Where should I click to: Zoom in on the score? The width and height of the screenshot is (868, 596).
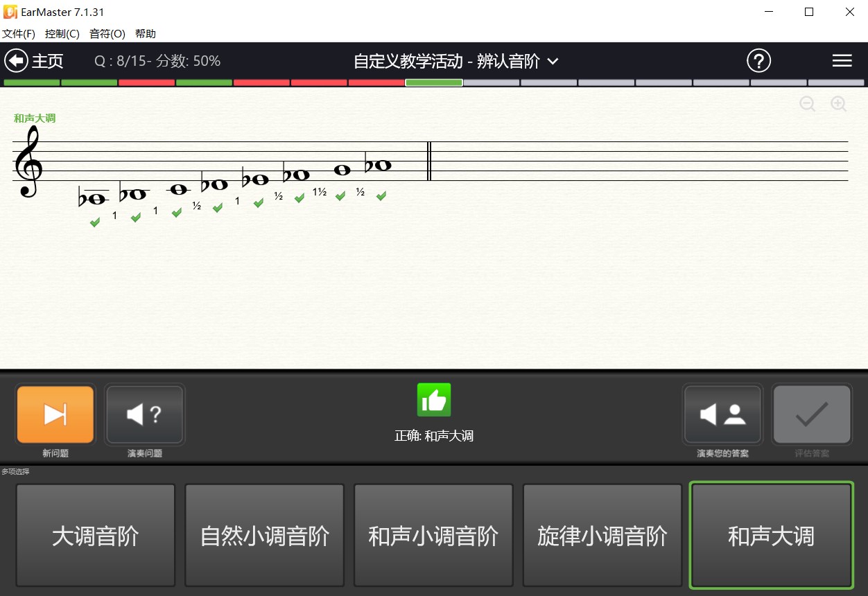[x=838, y=104]
